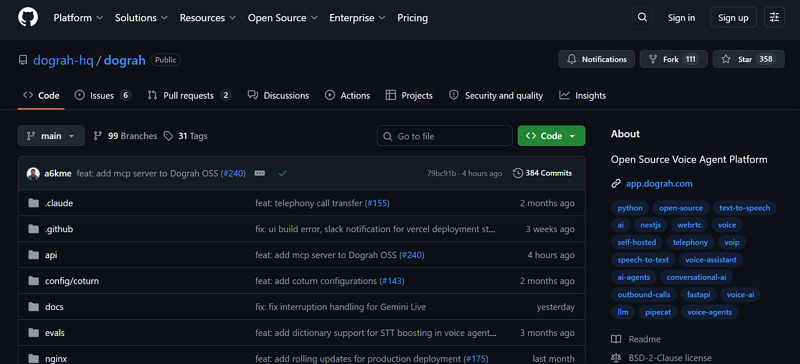Image resolution: width=800 pixels, height=364 pixels.
Task: Open the Pricing page
Action: click(x=413, y=18)
